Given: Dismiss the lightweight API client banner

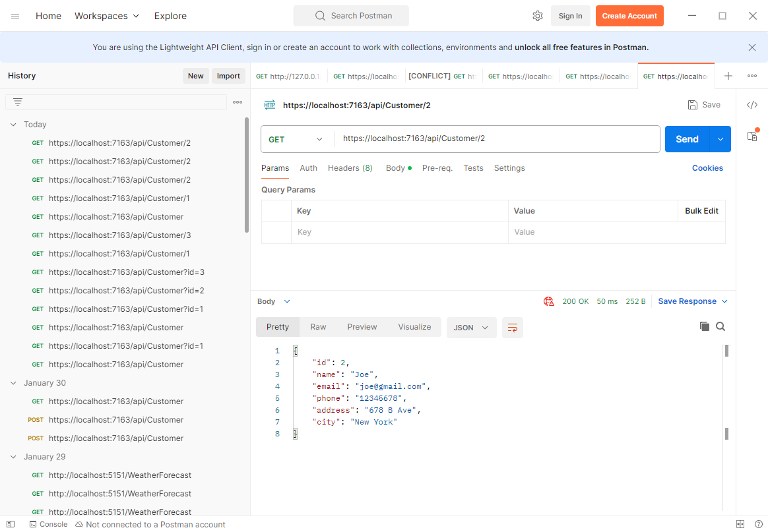Looking at the screenshot, I should coord(752,47).
